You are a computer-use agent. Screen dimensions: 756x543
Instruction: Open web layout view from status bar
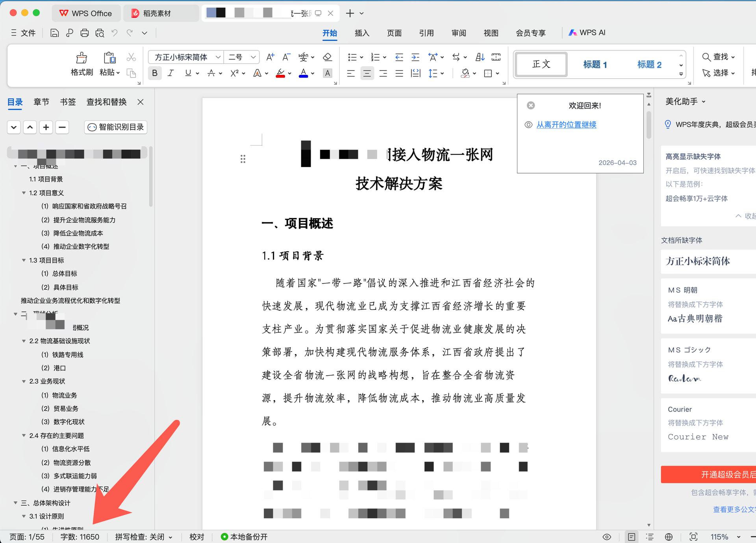[669, 537]
